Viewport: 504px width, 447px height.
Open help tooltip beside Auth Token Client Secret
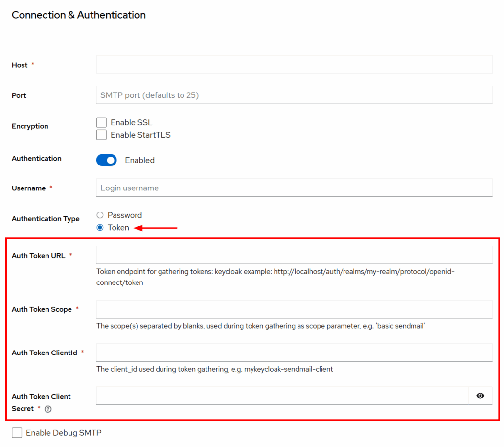pyautogui.click(x=48, y=409)
